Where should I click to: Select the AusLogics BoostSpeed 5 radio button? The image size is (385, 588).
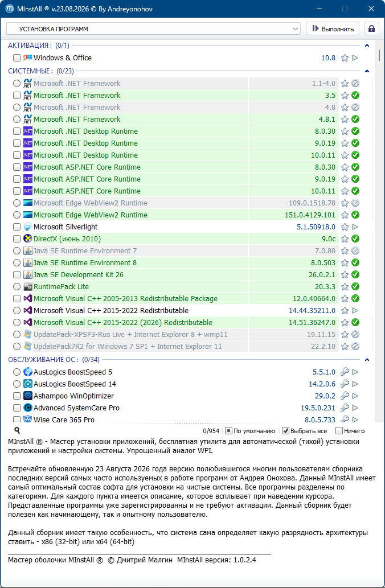pos(17,372)
